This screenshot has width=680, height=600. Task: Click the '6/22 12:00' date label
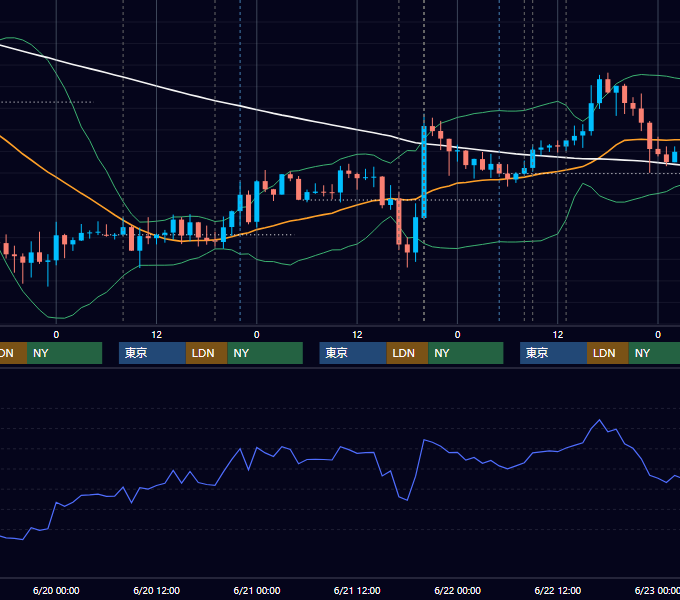pyautogui.click(x=558, y=590)
